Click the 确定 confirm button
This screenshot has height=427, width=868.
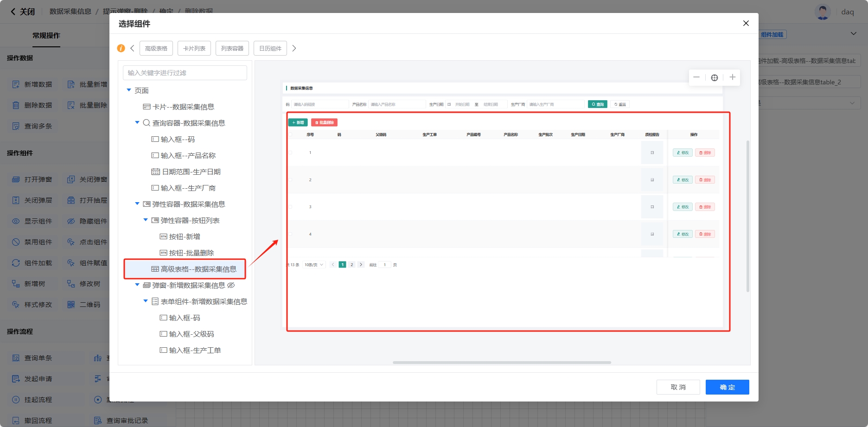[x=727, y=387]
